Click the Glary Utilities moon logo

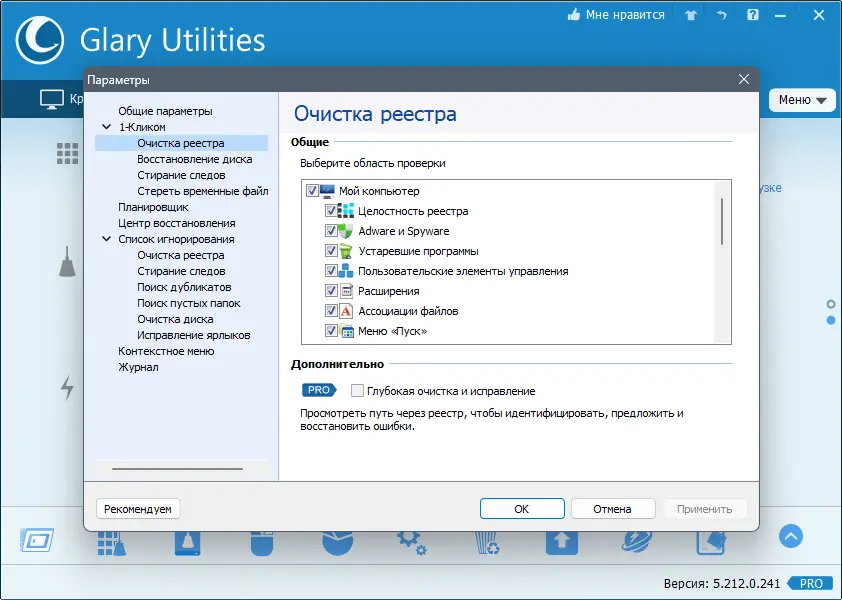point(40,40)
